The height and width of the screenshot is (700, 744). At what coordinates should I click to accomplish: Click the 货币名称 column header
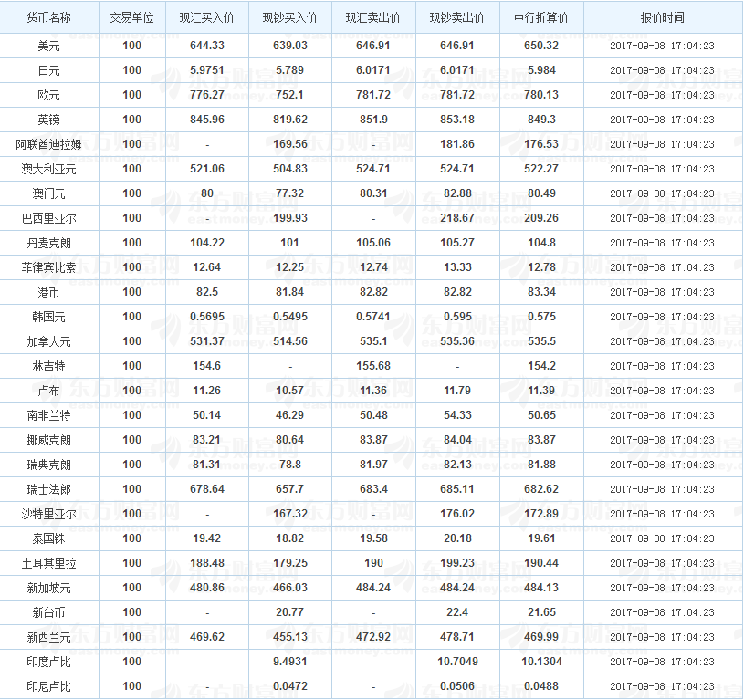tap(49, 17)
